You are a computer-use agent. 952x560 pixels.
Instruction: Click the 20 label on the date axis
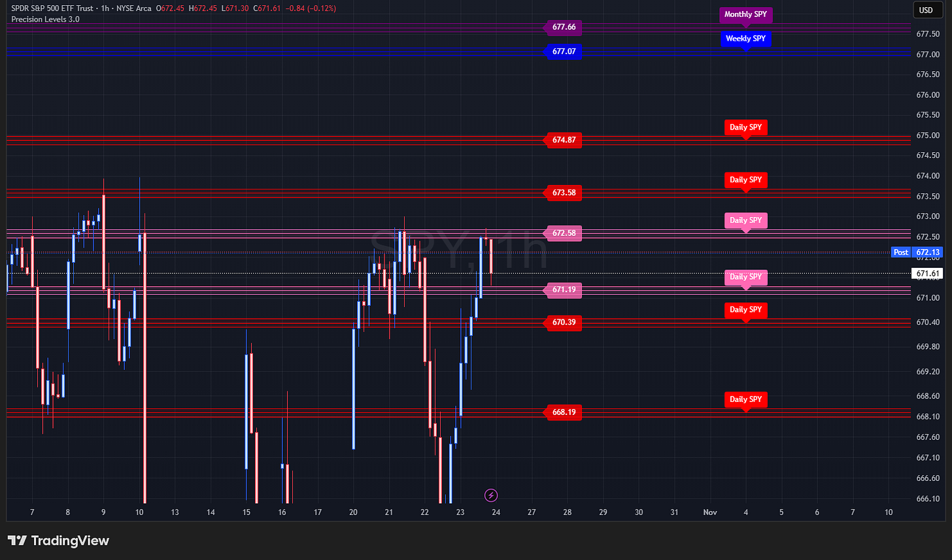[x=353, y=513]
